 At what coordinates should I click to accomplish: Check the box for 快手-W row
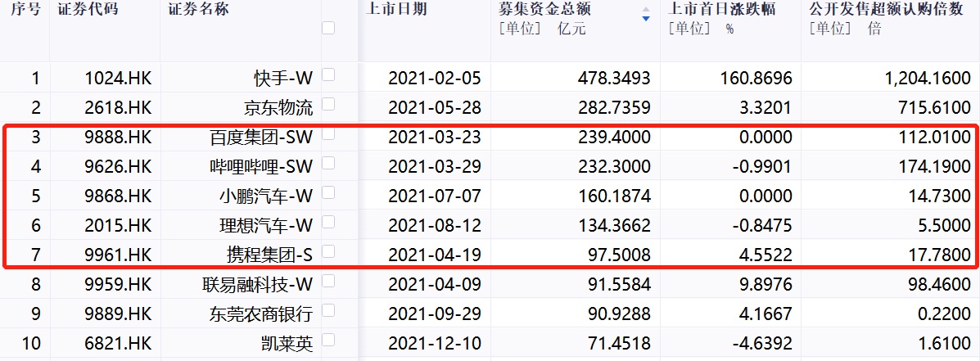pyautogui.click(x=328, y=74)
